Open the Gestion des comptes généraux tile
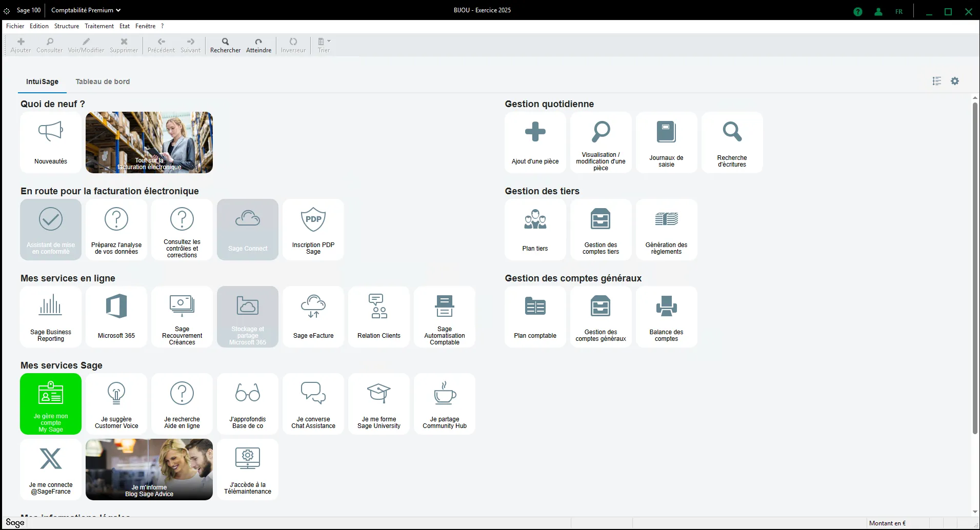Image resolution: width=980 pixels, height=530 pixels. click(x=601, y=317)
